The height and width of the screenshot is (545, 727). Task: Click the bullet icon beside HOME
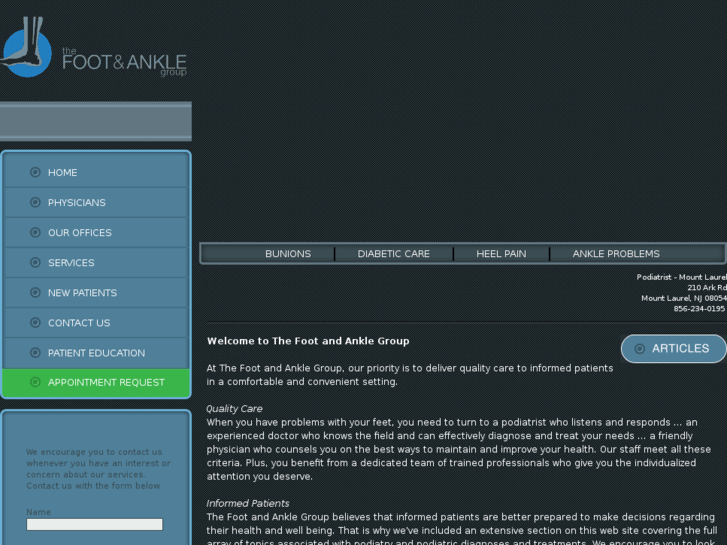35,172
